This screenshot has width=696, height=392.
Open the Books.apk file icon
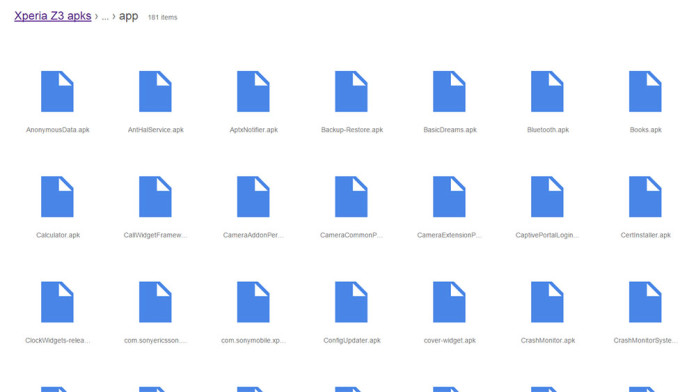tap(645, 91)
